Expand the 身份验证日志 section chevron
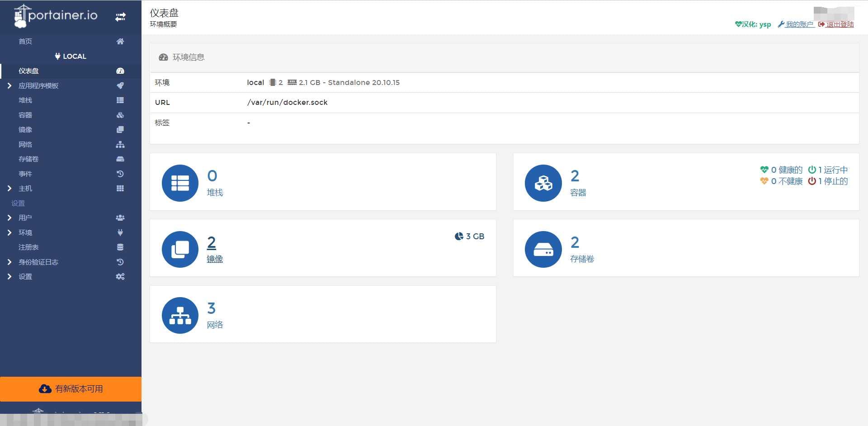 9,262
